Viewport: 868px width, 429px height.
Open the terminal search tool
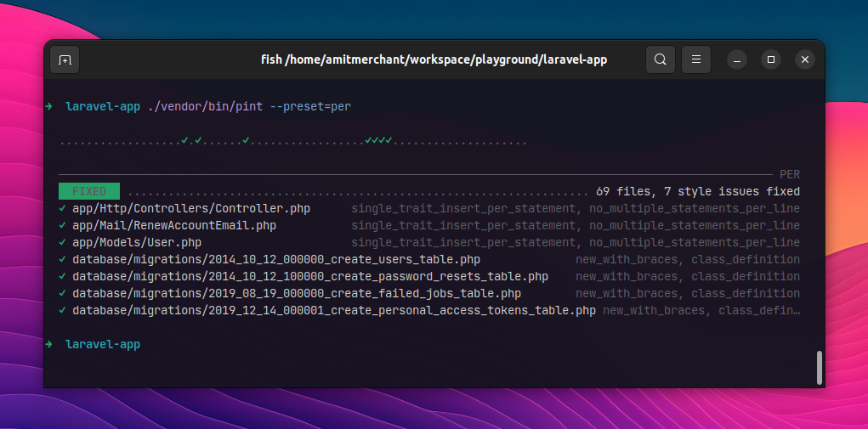pos(660,59)
